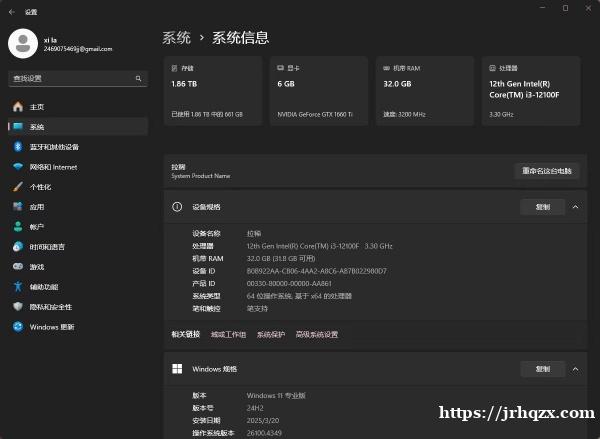600x439 pixels.
Task: Open Windows 更新 update icon
Action: point(18,327)
